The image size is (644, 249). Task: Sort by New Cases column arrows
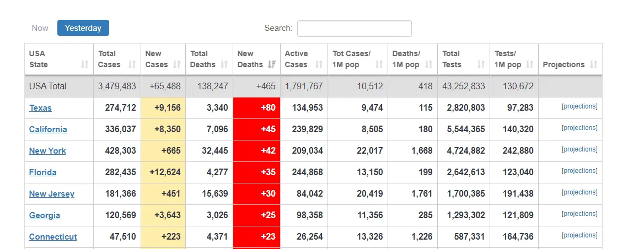pyautogui.click(x=176, y=64)
